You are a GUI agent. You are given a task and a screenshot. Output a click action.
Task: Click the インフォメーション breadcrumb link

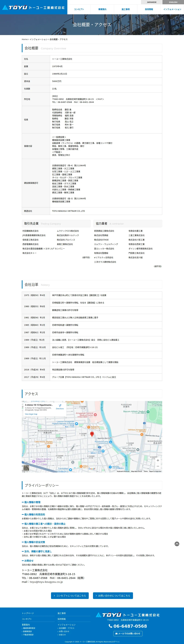coord(39,39)
